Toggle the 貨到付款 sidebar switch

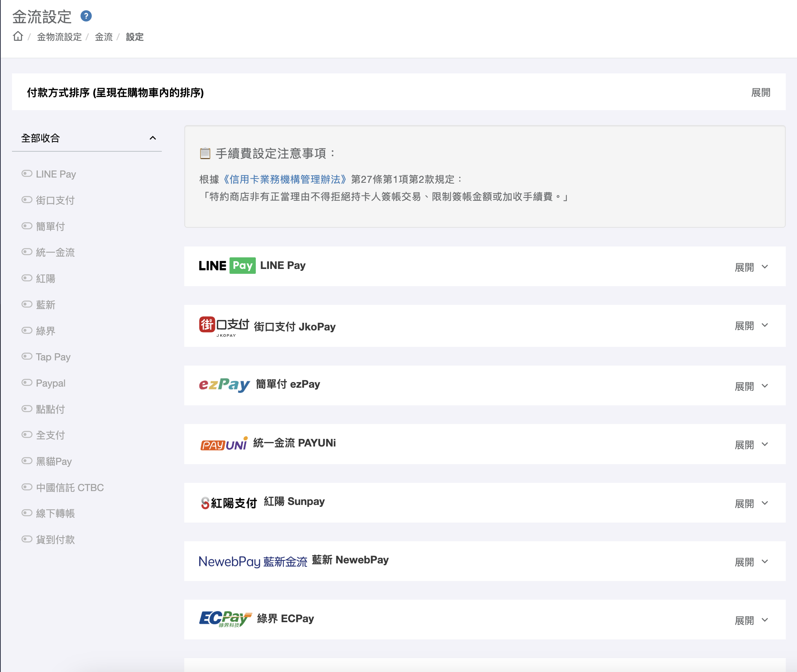click(x=27, y=539)
